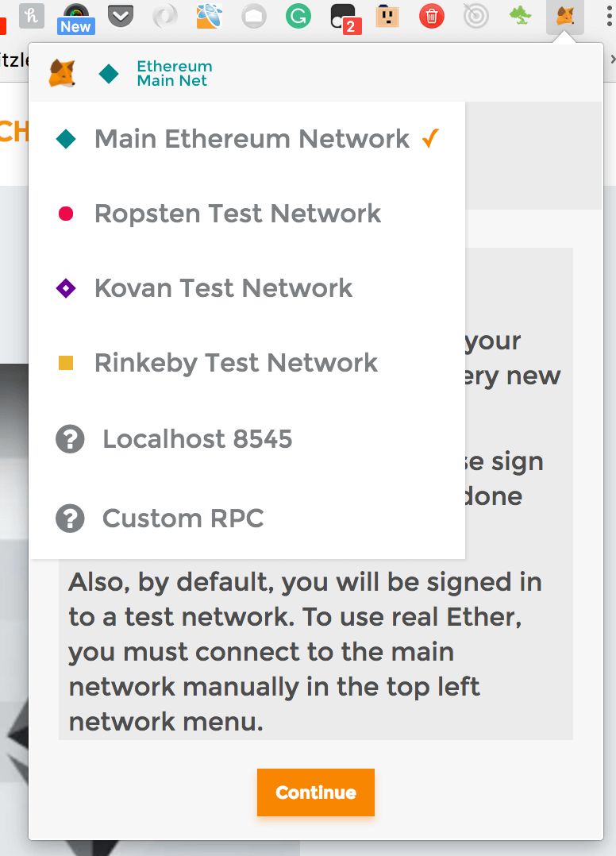616x856 pixels.
Task: Open the Chrome three-dot menu
Action: coord(609,17)
